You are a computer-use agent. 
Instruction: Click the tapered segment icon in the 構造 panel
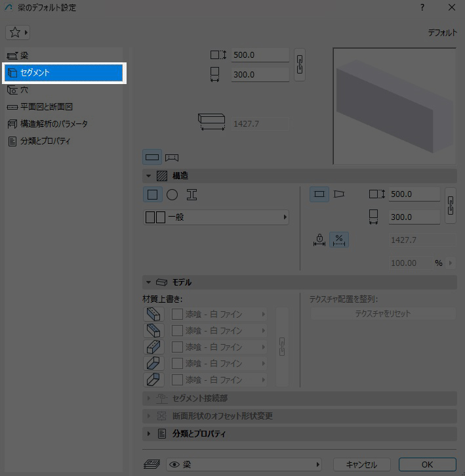coord(339,194)
